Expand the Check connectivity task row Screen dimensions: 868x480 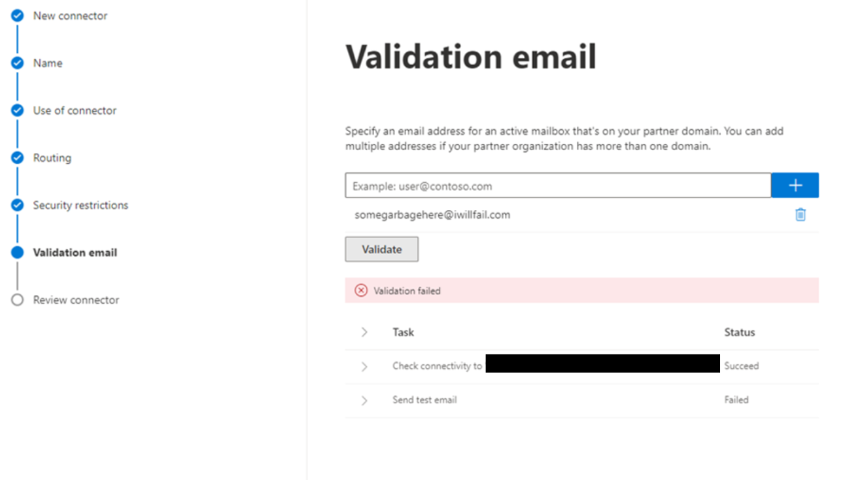pos(364,366)
